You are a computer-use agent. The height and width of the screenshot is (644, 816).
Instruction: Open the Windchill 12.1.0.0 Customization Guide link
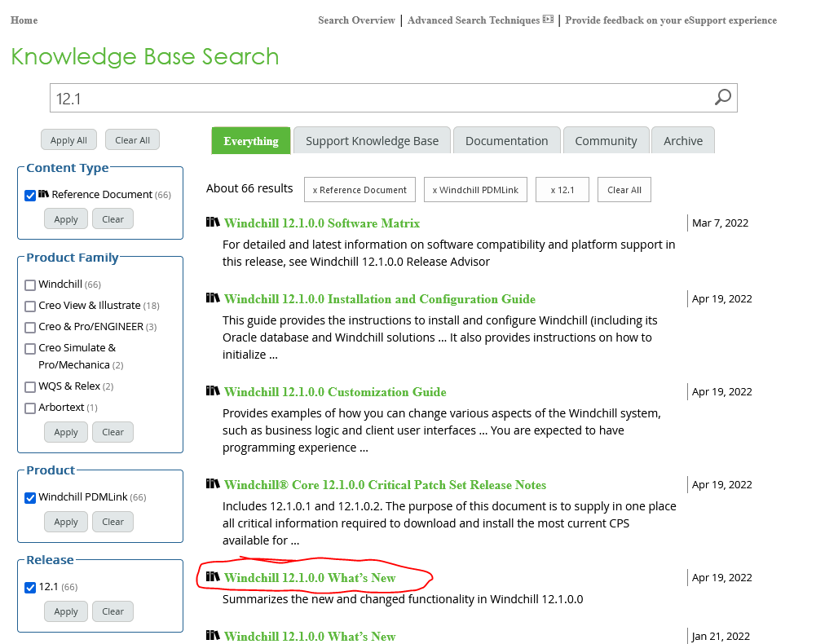point(334,391)
